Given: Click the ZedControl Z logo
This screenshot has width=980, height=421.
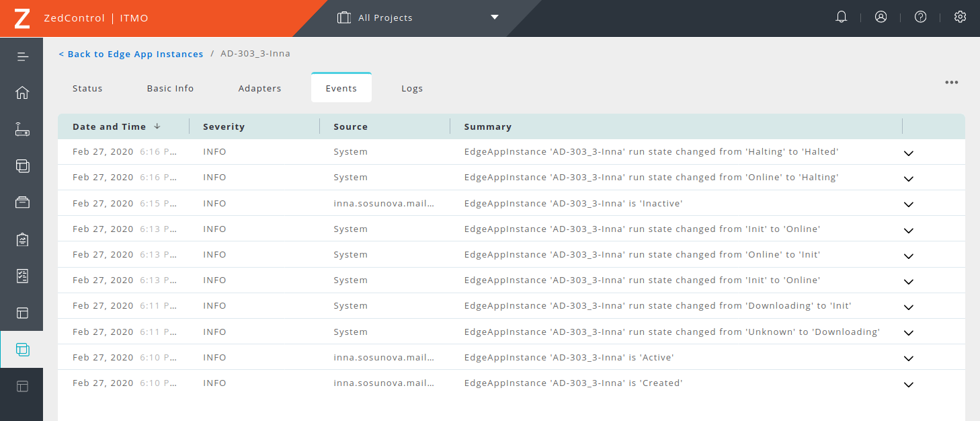Looking at the screenshot, I should (x=22, y=18).
